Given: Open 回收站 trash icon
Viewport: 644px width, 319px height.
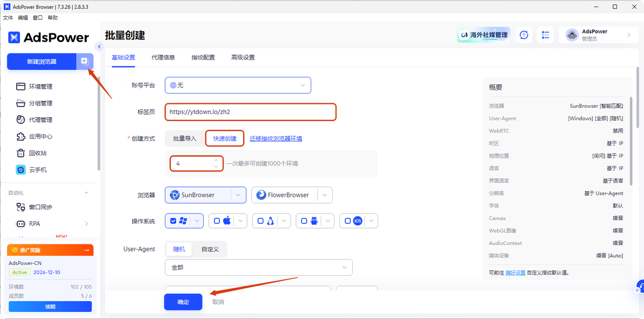Looking at the screenshot, I should (21, 153).
